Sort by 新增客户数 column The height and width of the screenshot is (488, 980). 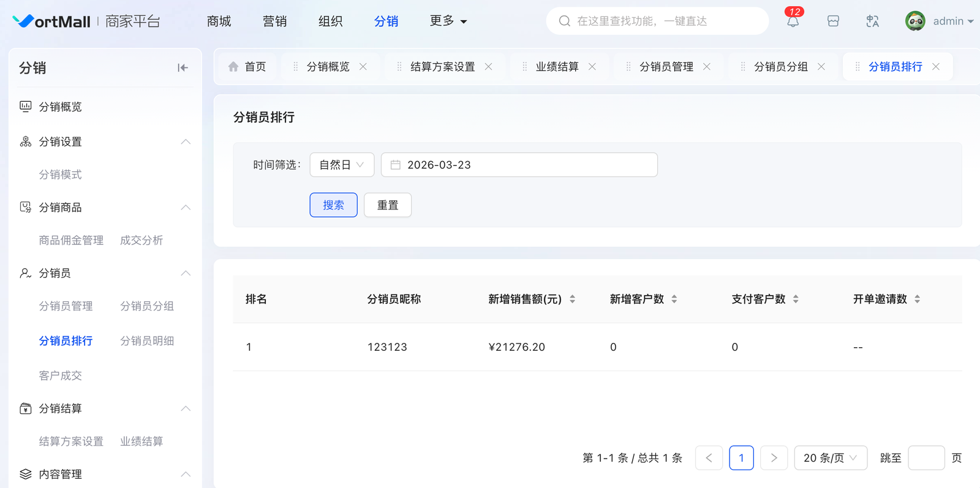(674, 299)
